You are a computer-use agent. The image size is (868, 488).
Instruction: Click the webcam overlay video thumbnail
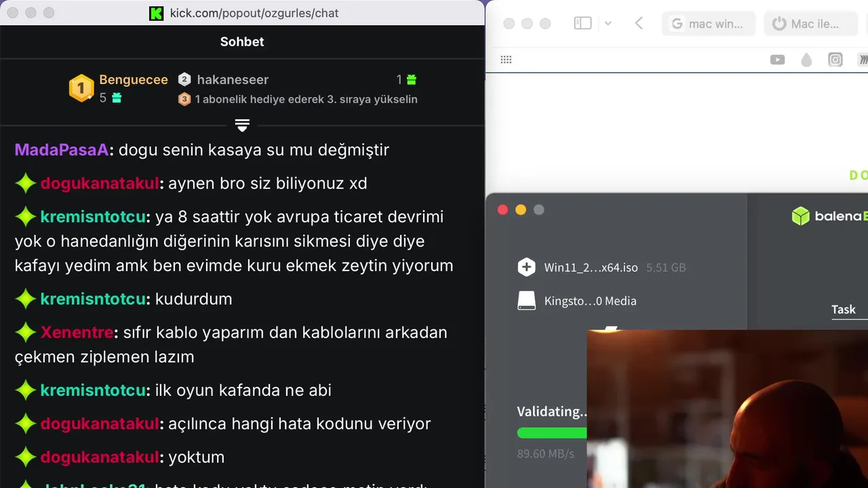coord(727,409)
